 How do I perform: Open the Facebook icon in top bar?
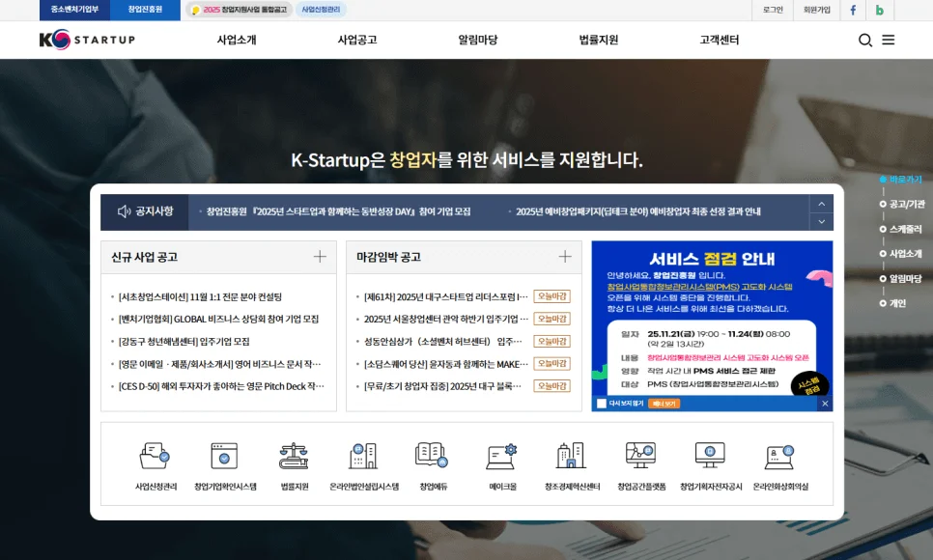click(853, 10)
